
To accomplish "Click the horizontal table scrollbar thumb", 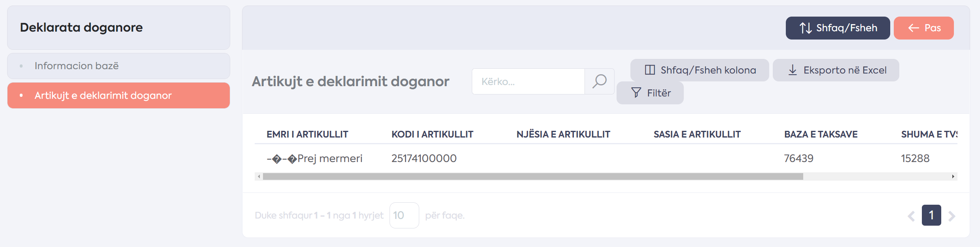I will point(533,177).
